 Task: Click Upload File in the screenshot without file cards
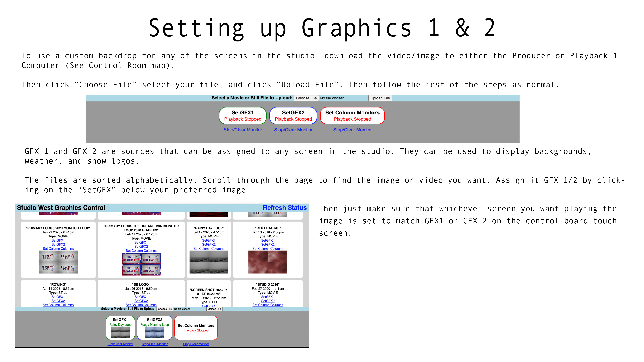click(380, 98)
